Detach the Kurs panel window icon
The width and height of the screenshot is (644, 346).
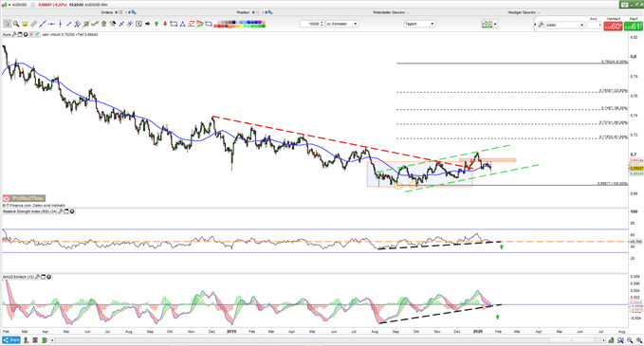pyautogui.click(x=20, y=34)
